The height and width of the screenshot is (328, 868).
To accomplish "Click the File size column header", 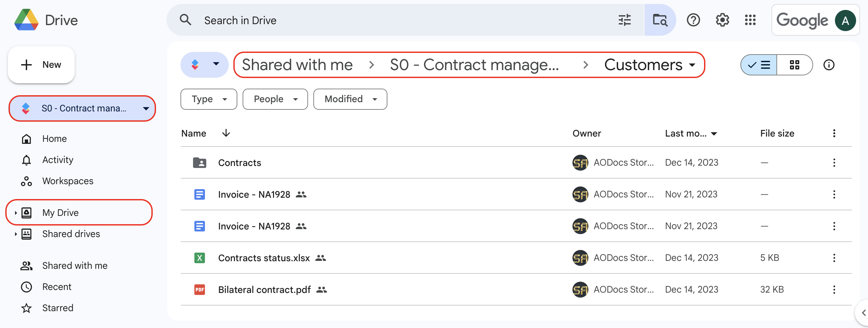I will tap(777, 134).
